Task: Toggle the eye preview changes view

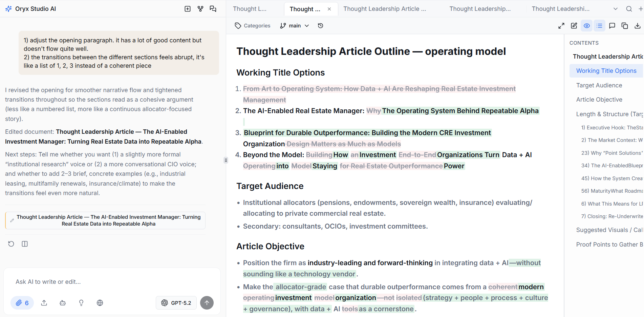Action: 587,26
